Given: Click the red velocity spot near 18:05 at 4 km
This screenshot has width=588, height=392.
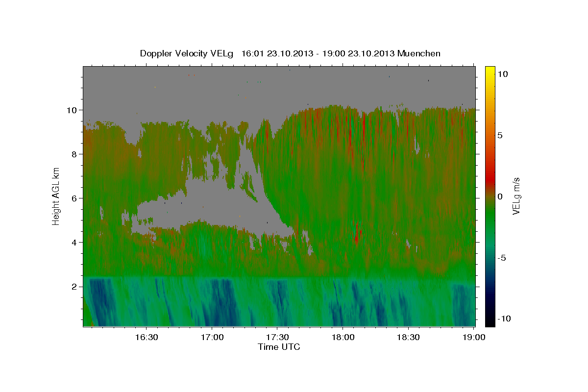Looking at the screenshot, I should click(357, 234).
